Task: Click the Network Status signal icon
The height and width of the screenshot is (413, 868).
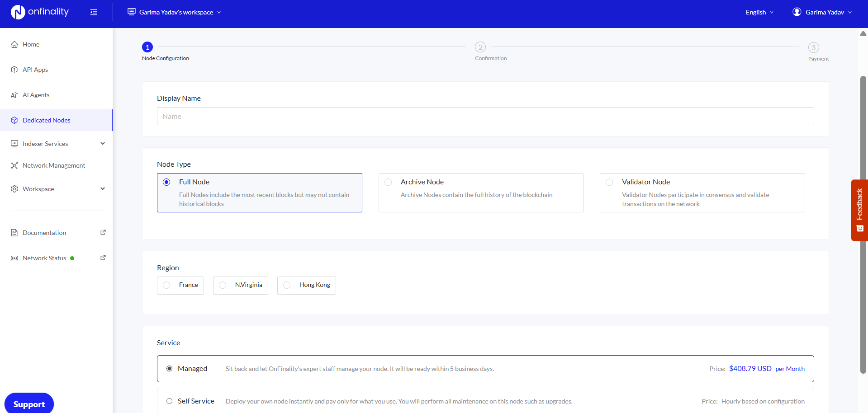Action: (x=14, y=258)
